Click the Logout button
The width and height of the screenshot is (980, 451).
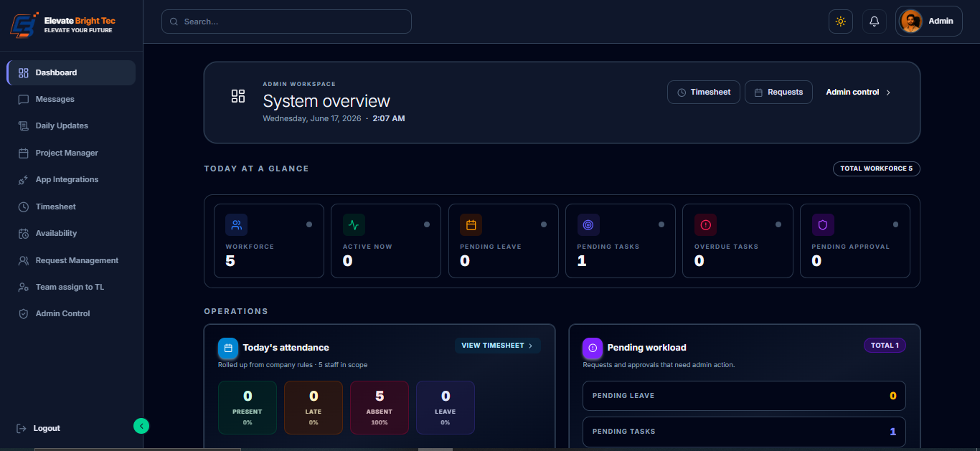(x=39, y=429)
